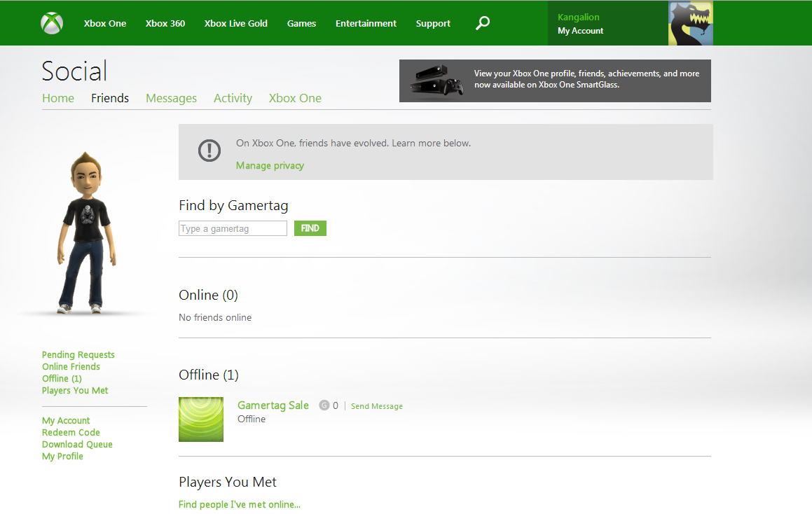Click the green FIND button
Viewport: 812px width, 514px height.
[310, 228]
